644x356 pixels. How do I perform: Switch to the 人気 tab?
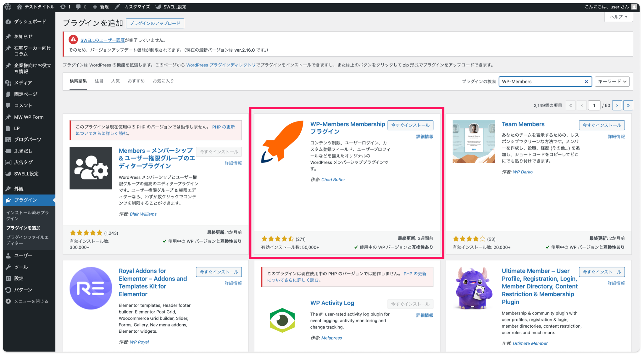pos(115,81)
